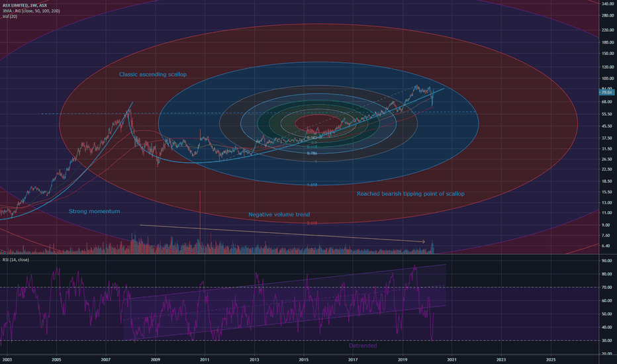Click the 2007 label on time axis
The image size is (617, 364).
tap(106, 359)
